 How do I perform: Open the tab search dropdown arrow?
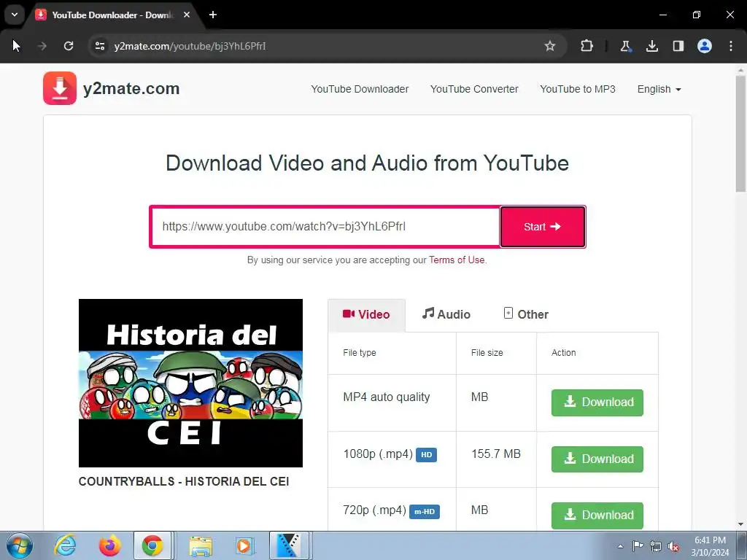15,15
